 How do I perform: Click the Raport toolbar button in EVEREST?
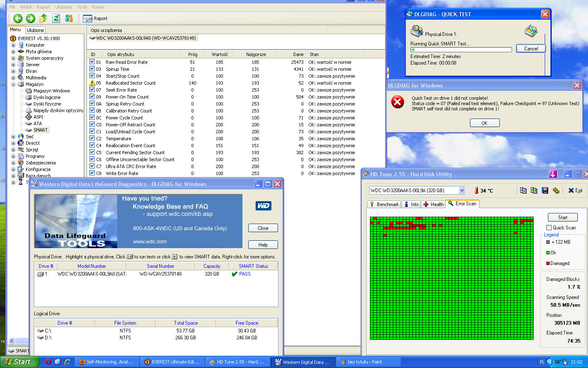[x=95, y=18]
